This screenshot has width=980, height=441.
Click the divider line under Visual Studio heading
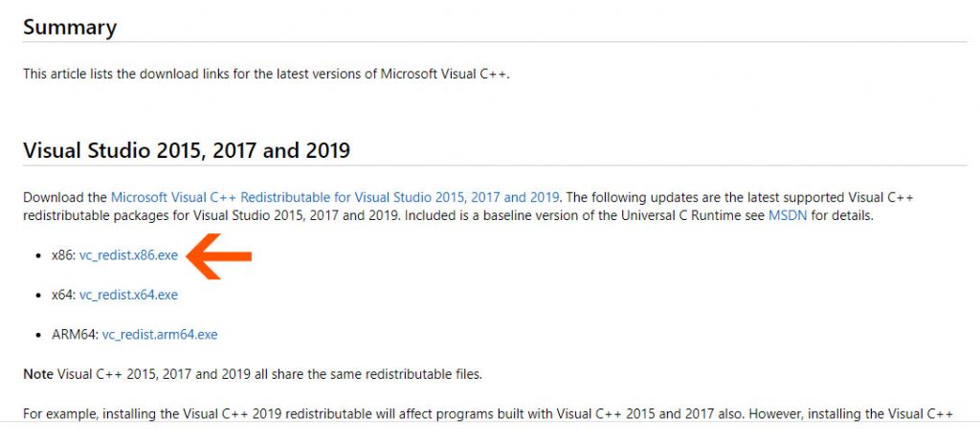tap(495, 165)
